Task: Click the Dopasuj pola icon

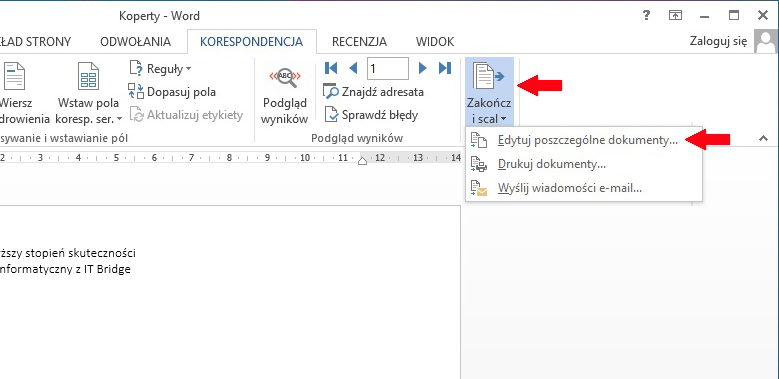Action: 136,91
